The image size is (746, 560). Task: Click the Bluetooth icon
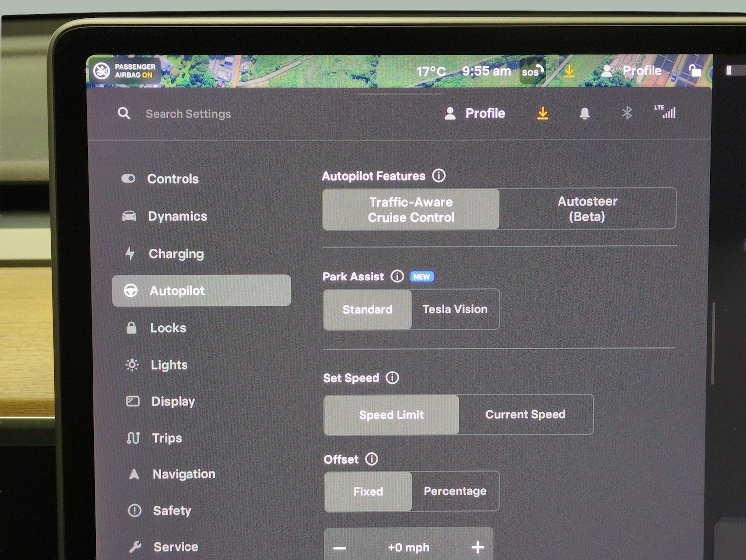click(627, 113)
